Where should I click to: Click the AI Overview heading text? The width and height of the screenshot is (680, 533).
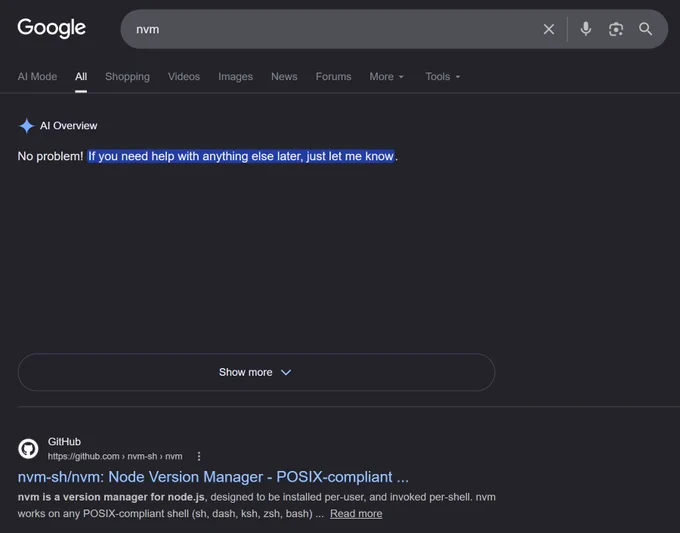pos(69,126)
